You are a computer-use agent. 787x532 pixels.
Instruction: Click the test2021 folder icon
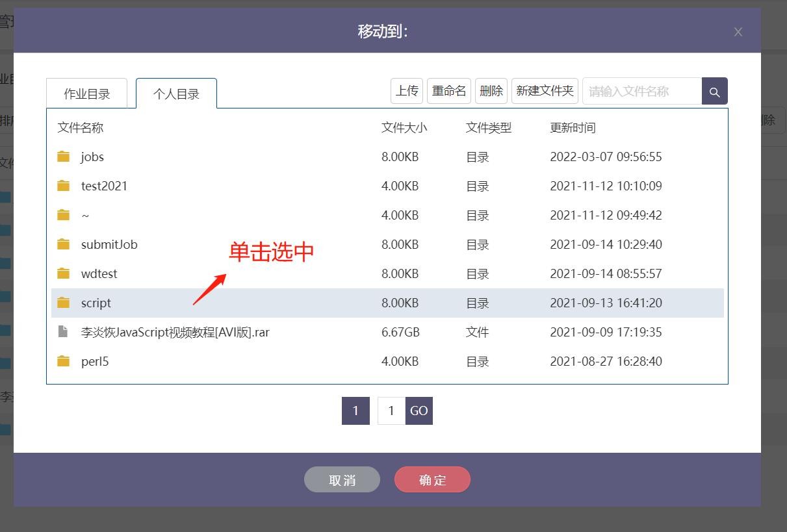(63, 186)
